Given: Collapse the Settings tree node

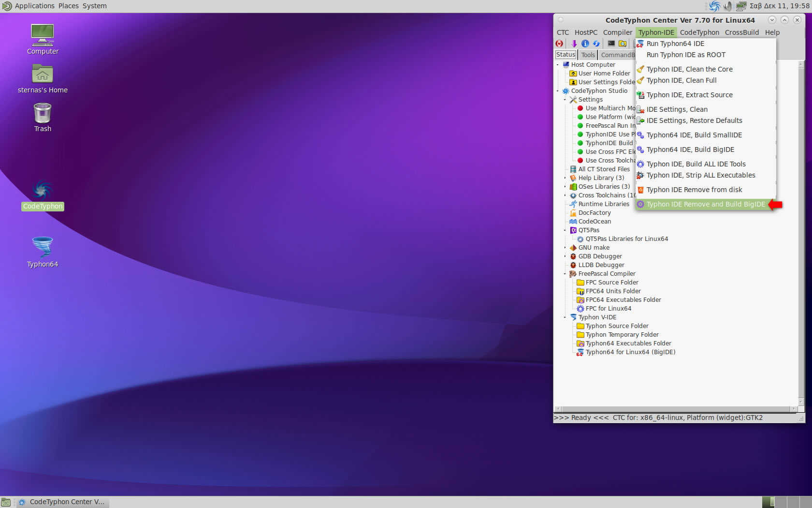Looking at the screenshot, I should [x=565, y=100].
